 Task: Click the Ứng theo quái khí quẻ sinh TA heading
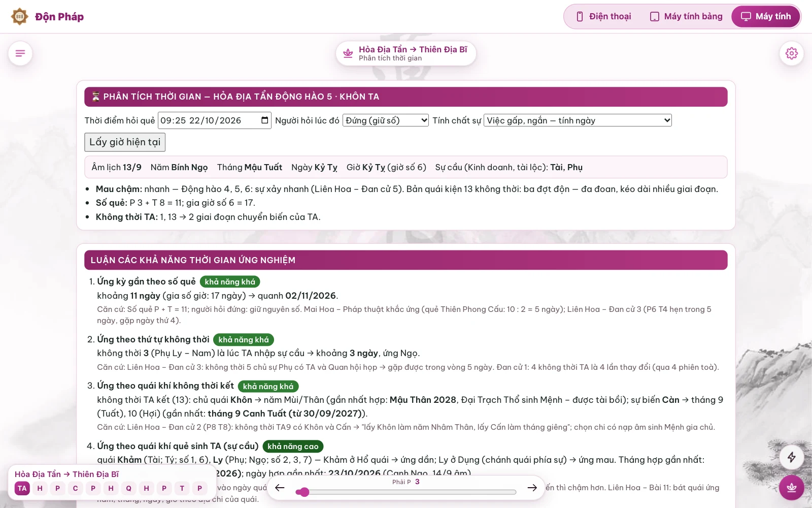(x=178, y=446)
